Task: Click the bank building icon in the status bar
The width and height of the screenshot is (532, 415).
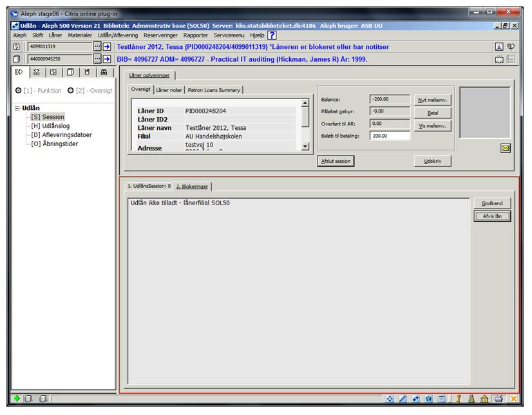Action: click(484, 400)
